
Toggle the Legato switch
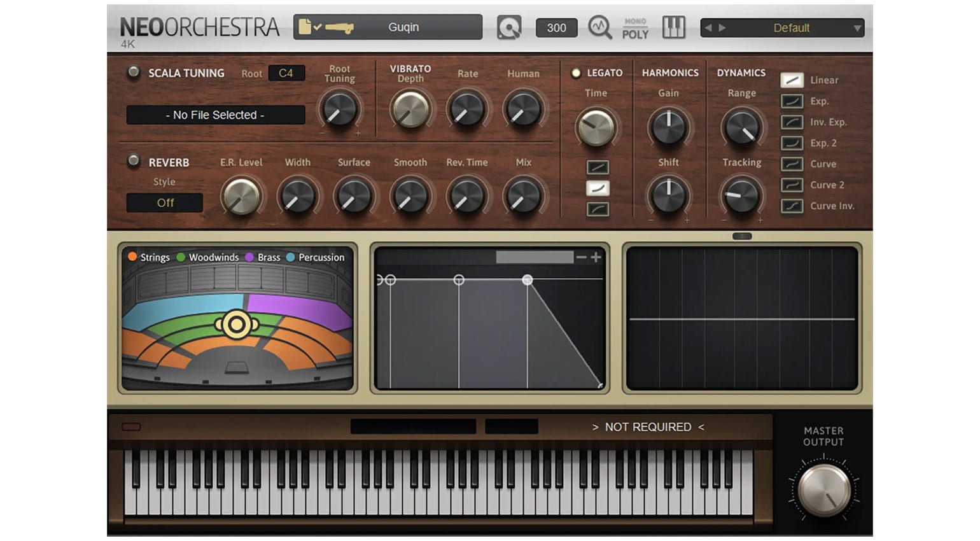pyautogui.click(x=576, y=73)
